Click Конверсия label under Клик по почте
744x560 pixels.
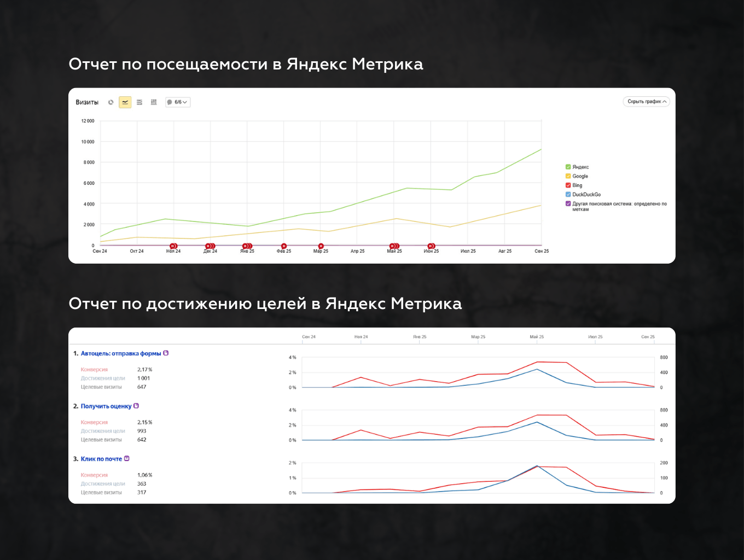tap(94, 475)
